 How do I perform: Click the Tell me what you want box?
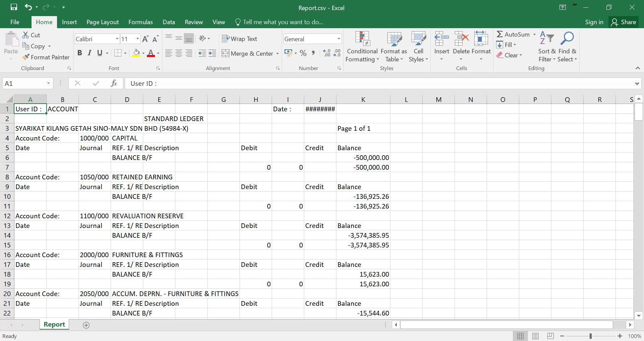[x=283, y=22]
